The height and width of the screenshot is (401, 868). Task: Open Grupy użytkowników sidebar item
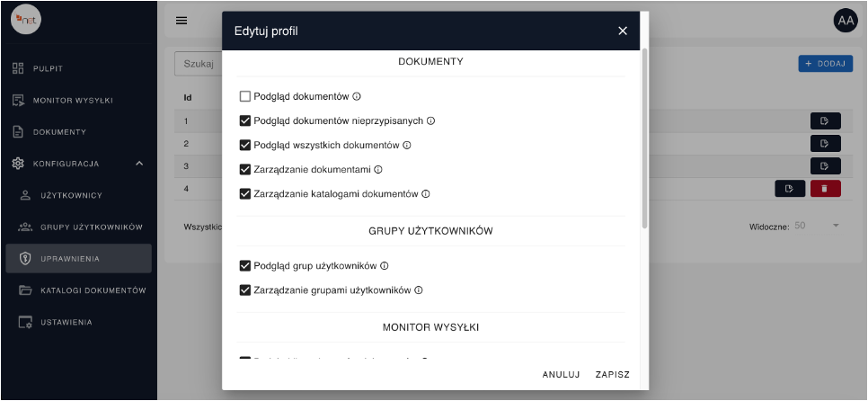click(92, 227)
